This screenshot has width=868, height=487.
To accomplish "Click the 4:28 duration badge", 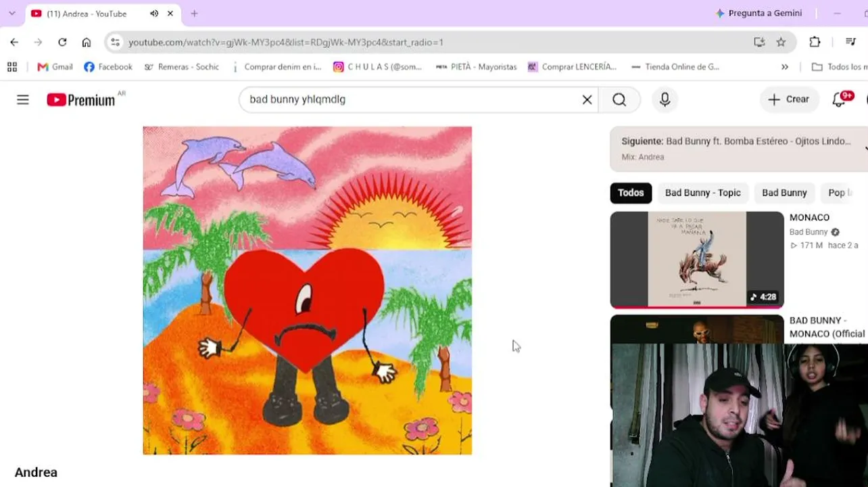I will [764, 297].
